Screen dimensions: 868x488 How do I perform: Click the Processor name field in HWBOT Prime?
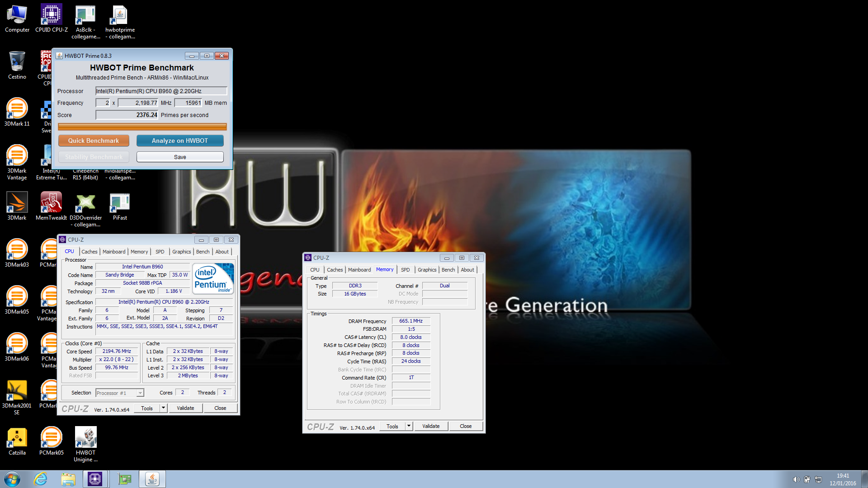click(161, 91)
